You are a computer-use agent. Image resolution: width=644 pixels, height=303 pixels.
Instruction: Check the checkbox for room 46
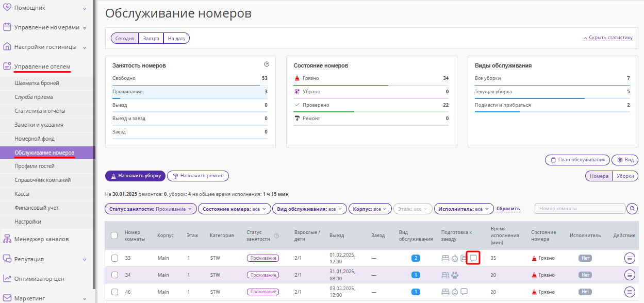pos(114,291)
